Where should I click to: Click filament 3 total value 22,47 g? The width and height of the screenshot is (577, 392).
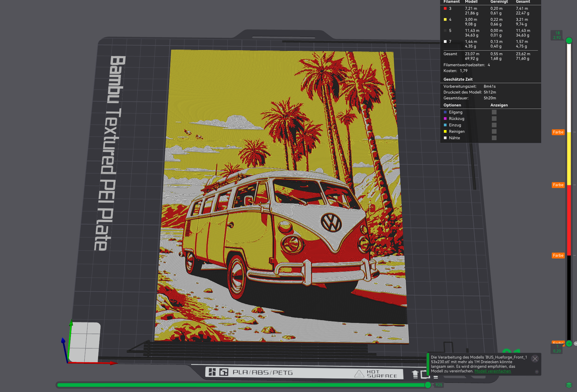tap(522, 13)
